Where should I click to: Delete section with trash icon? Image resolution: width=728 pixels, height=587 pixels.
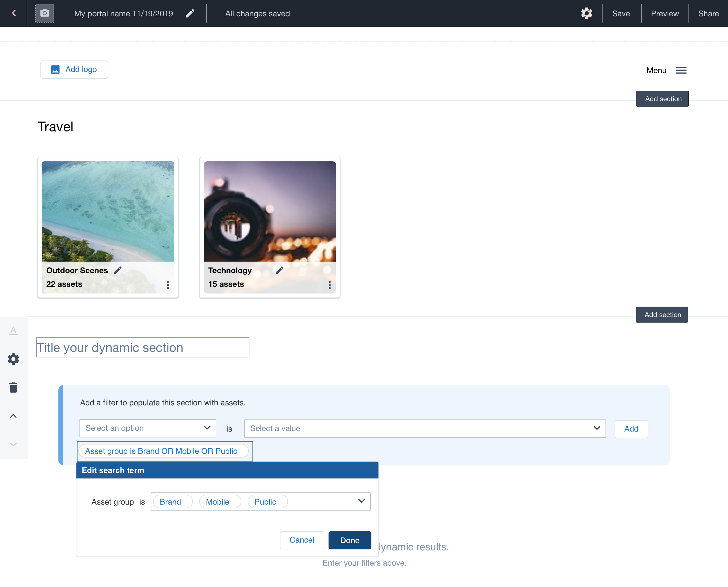pyautogui.click(x=14, y=387)
